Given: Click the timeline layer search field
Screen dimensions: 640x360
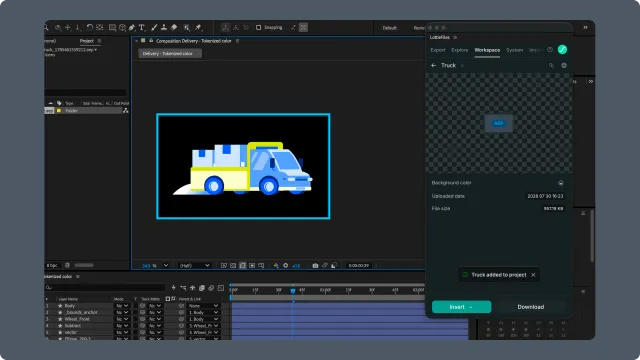Looking at the screenshot, I should 105,288.
